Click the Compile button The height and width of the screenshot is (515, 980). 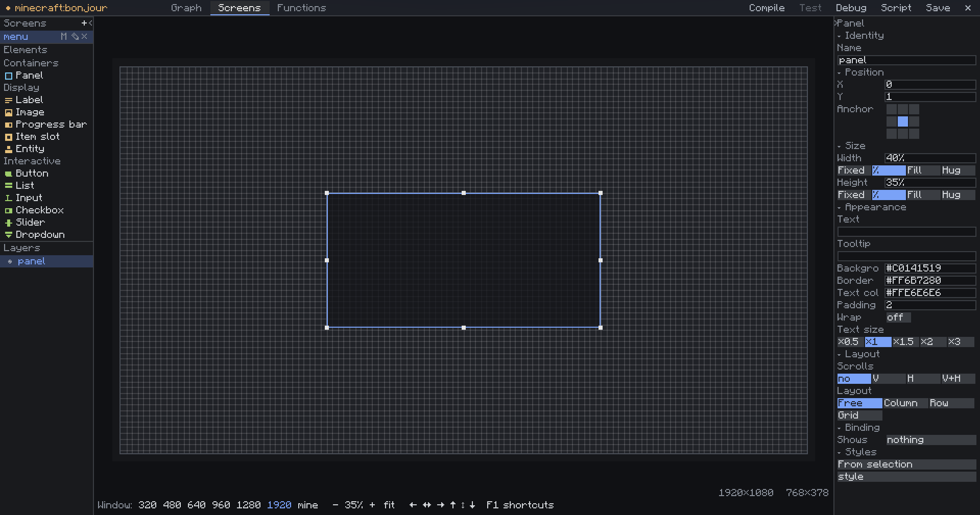click(767, 8)
